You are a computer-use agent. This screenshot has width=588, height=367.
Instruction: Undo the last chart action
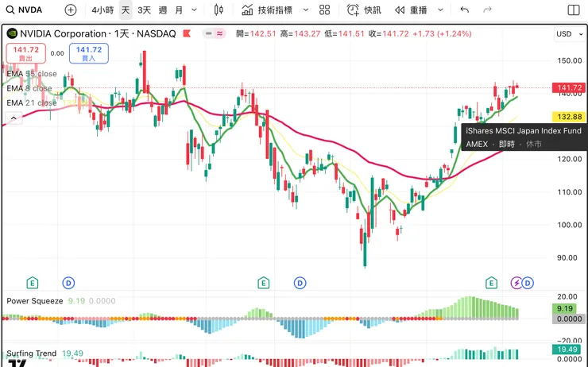click(x=465, y=10)
